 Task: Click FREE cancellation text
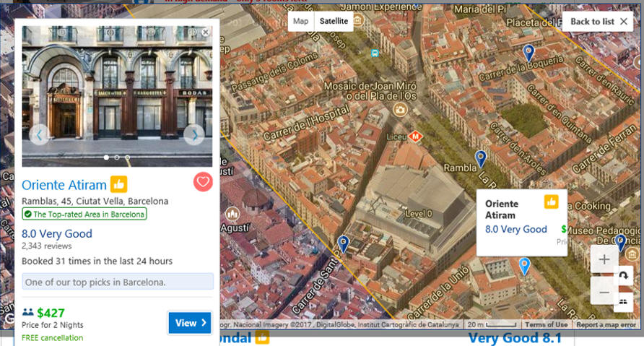(x=52, y=338)
